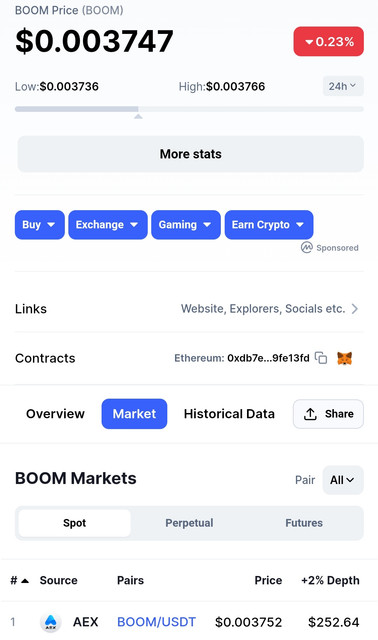Select the Spot market type

pyautogui.click(x=75, y=523)
